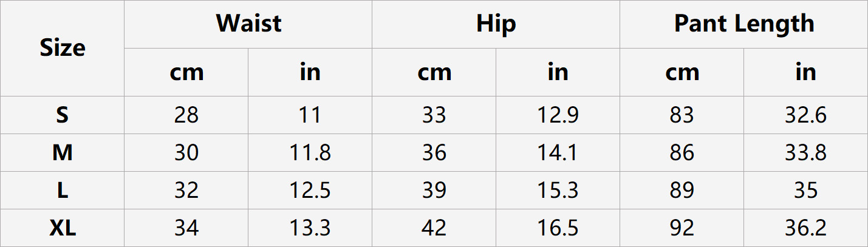Select the 32.6 pant length cell

805,115
